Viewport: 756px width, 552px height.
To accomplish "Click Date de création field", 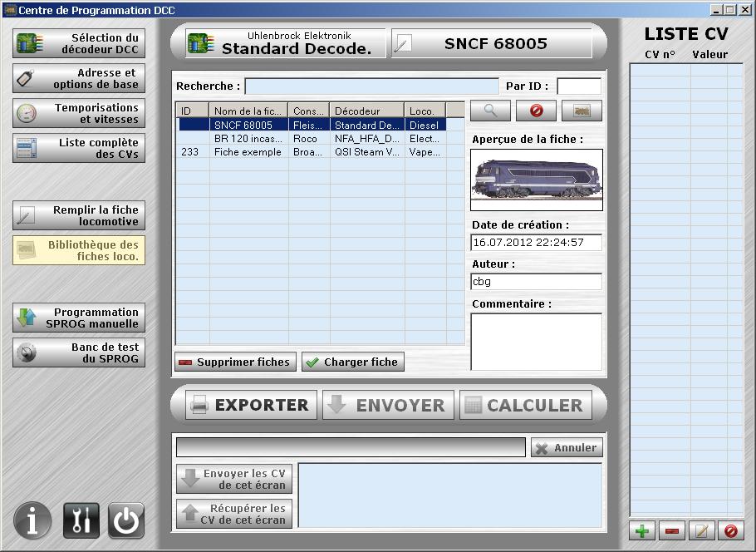I will point(536,242).
